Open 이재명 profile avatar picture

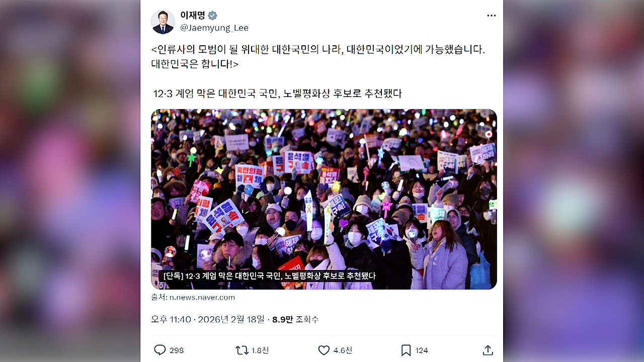click(x=163, y=22)
